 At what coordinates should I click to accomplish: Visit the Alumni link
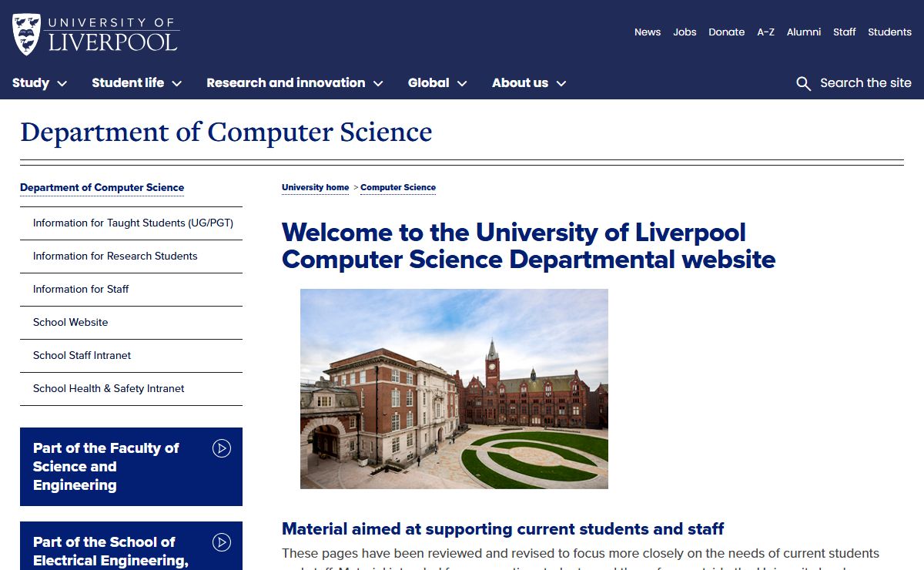(x=804, y=32)
